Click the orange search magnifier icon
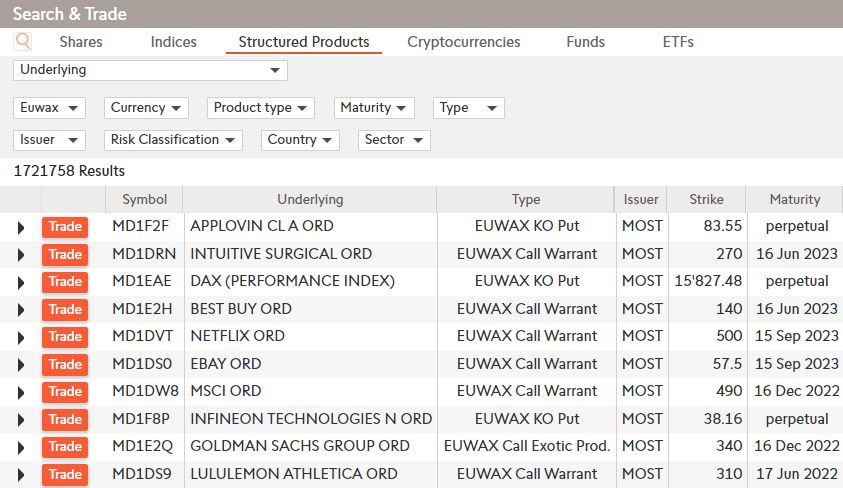 pos(23,42)
